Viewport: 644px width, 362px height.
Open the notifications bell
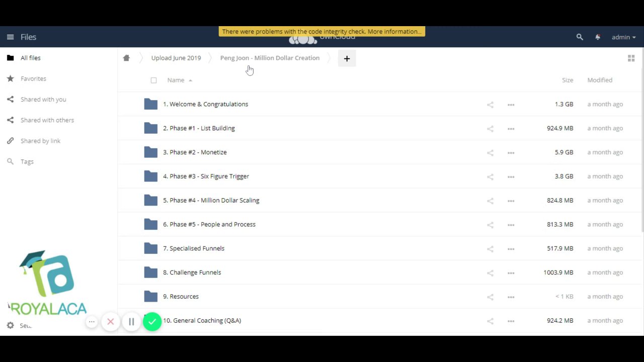click(x=598, y=37)
